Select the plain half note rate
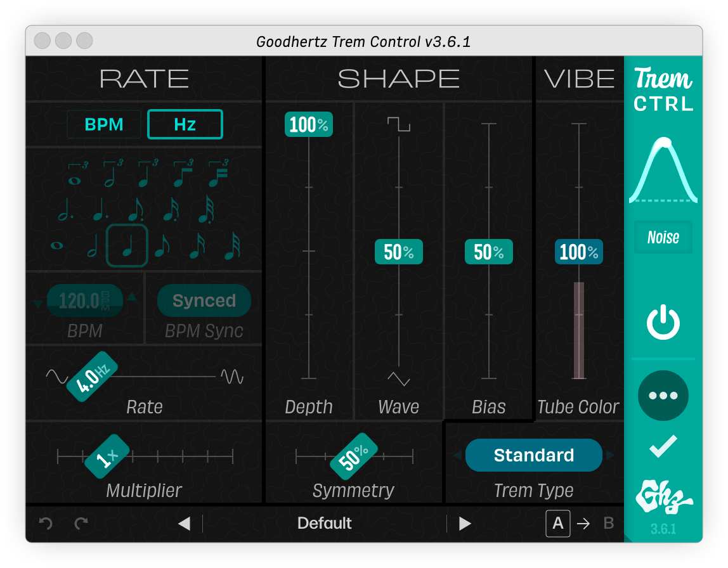This screenshot has height=568, width=728. [93, 246]
